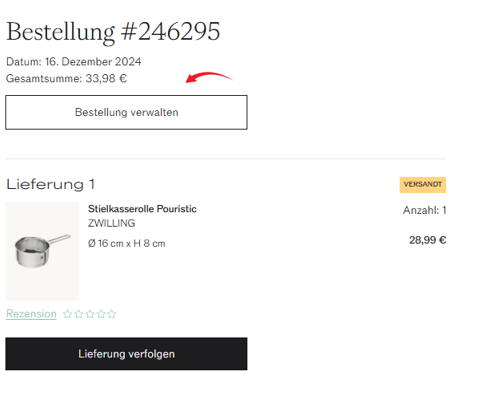
Task: Select the third rating star
Action: [90, 314]
